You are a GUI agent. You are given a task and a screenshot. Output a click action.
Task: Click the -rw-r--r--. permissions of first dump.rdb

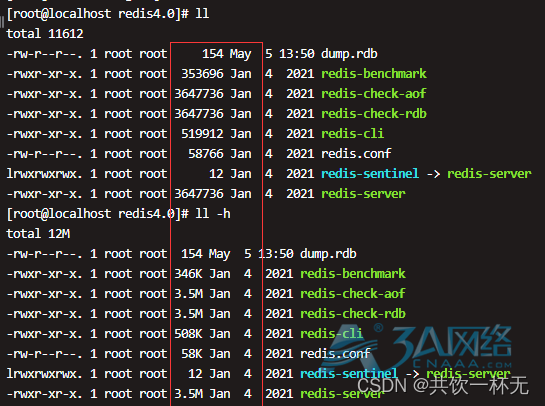point(44,54)
